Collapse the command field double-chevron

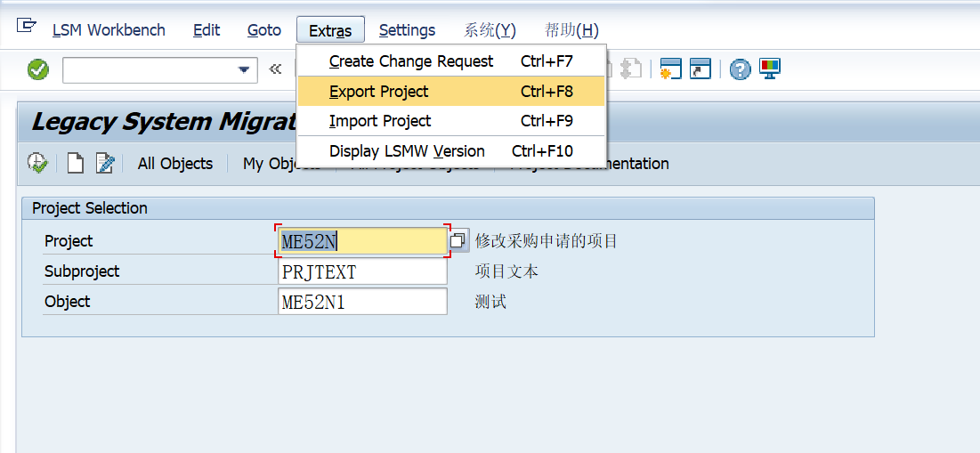pos(275,69)
